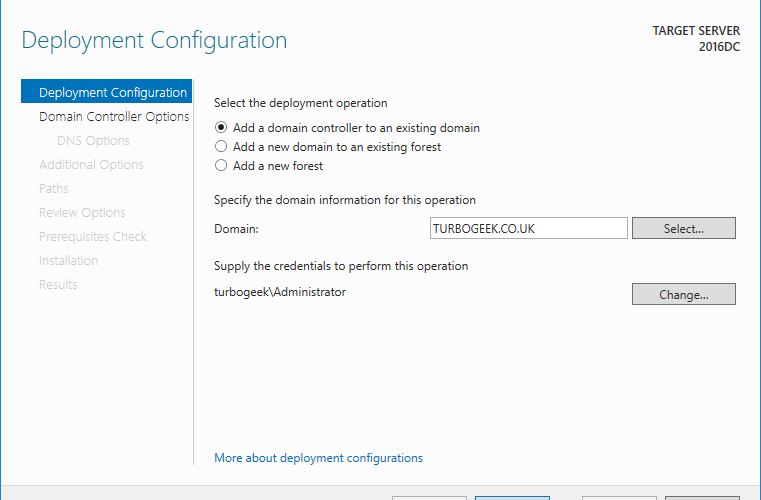This screenshot has height=500, width=761.
Task: Select the Deployment Configuration step in sidebar
Action: (106, 92)
